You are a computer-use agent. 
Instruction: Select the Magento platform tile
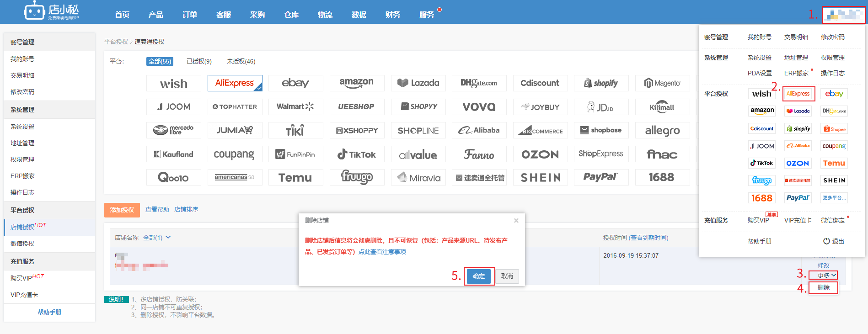point(663,83)
